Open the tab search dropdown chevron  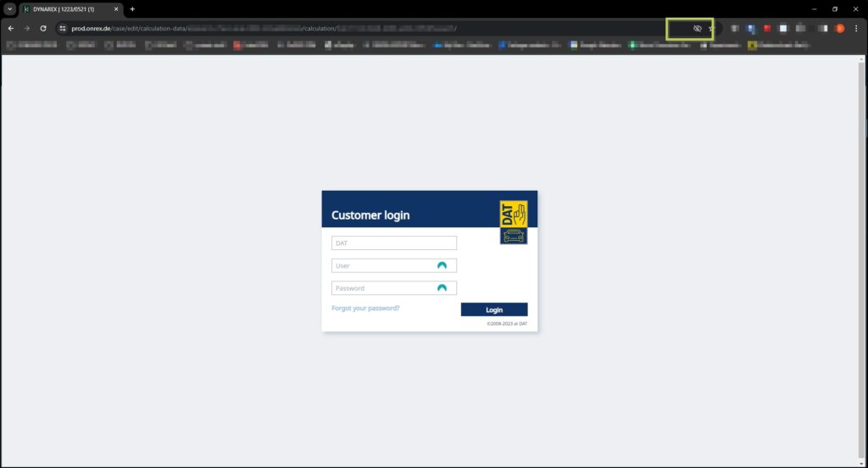click(x=9, y=9)
